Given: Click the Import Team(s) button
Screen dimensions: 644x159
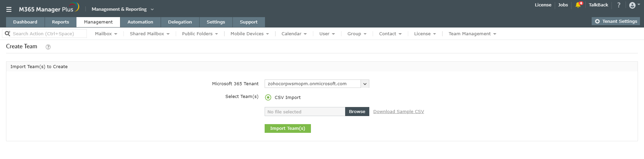Looking at the screenshot, I should (287, 128).
